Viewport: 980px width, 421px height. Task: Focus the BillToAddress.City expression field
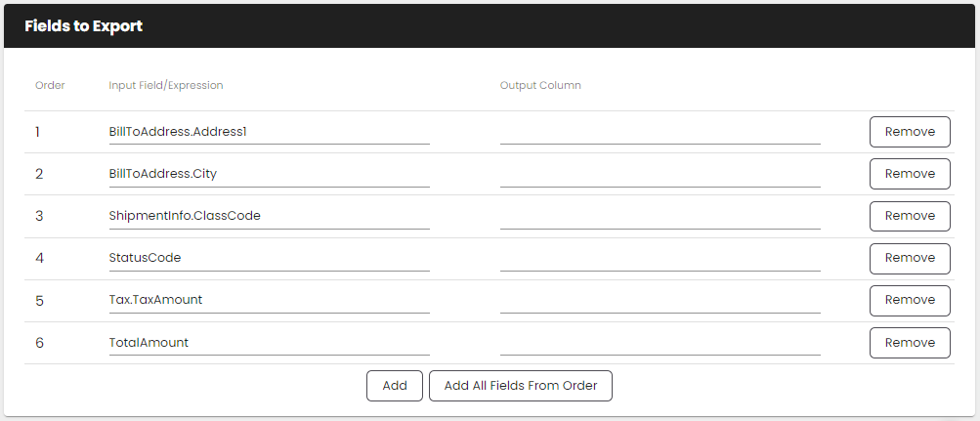tap(269, 174)
